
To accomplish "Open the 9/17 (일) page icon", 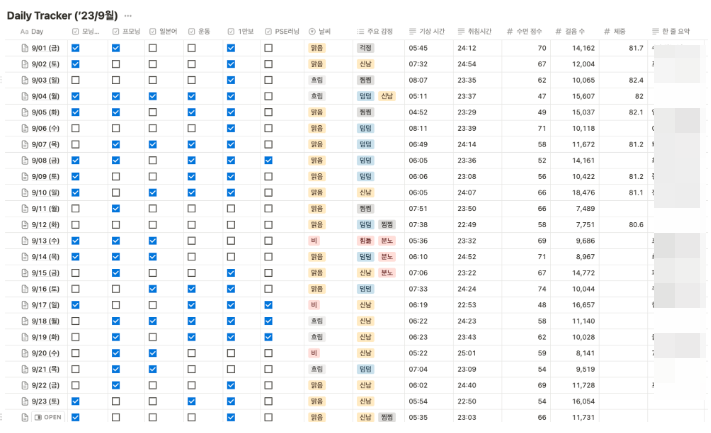I will [x=25, y=305].
